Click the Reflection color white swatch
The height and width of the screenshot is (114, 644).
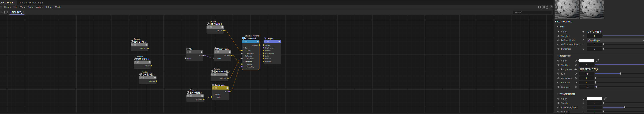click(587, 60)
